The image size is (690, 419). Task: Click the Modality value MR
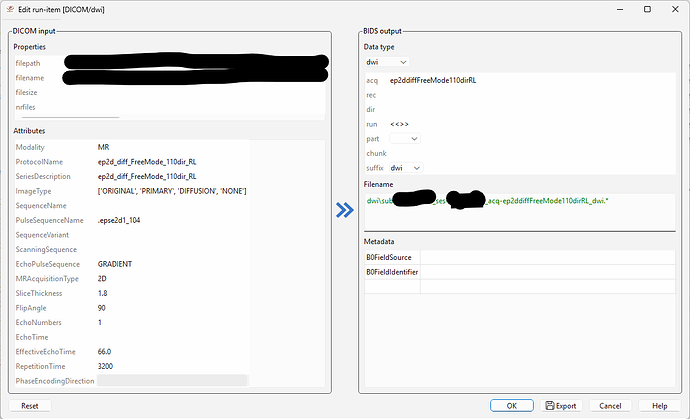(x=103, y=147)
